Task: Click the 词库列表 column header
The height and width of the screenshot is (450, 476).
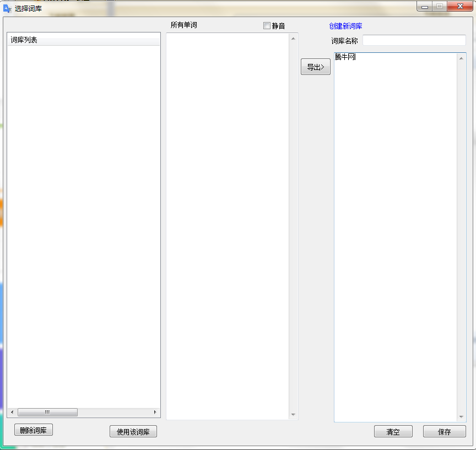Action: tap(84, 40)
